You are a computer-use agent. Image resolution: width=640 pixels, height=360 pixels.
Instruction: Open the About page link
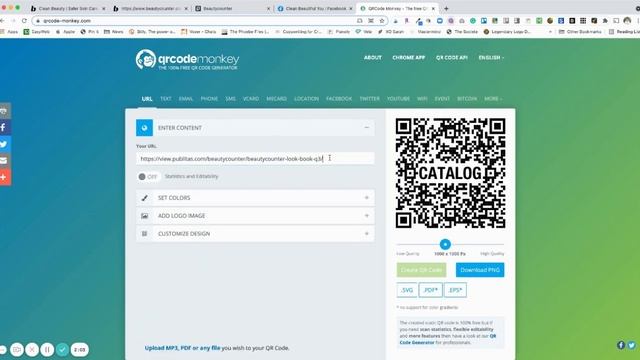(x=373, y=58)
